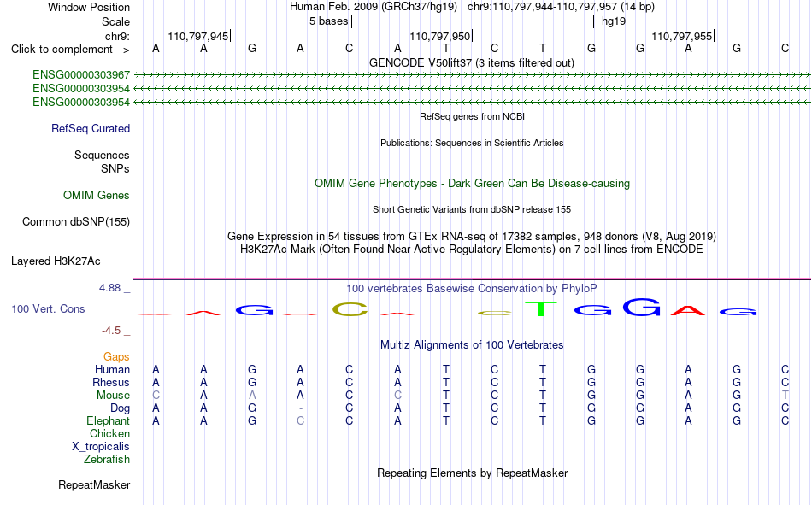Click the 'GENCODE V50lift37 (3 items filtered out)' title
The image size is (812, 505).
472,62
